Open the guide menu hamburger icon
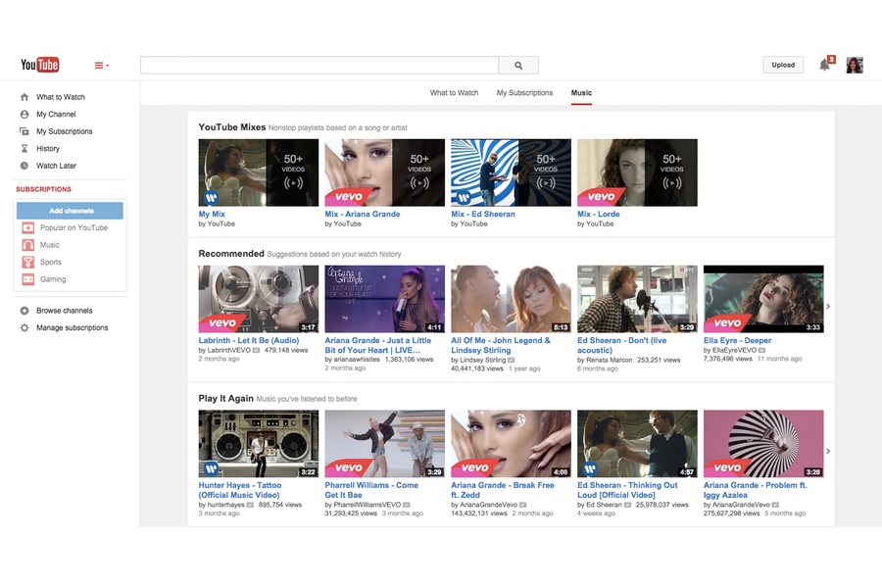882x588 pixels. tap(101, 66)
